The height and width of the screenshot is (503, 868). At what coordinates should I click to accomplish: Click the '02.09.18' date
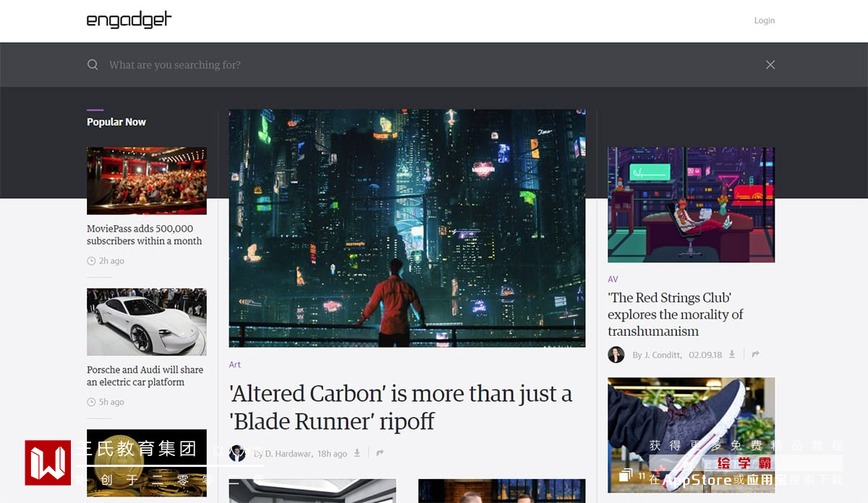(705, 355)
